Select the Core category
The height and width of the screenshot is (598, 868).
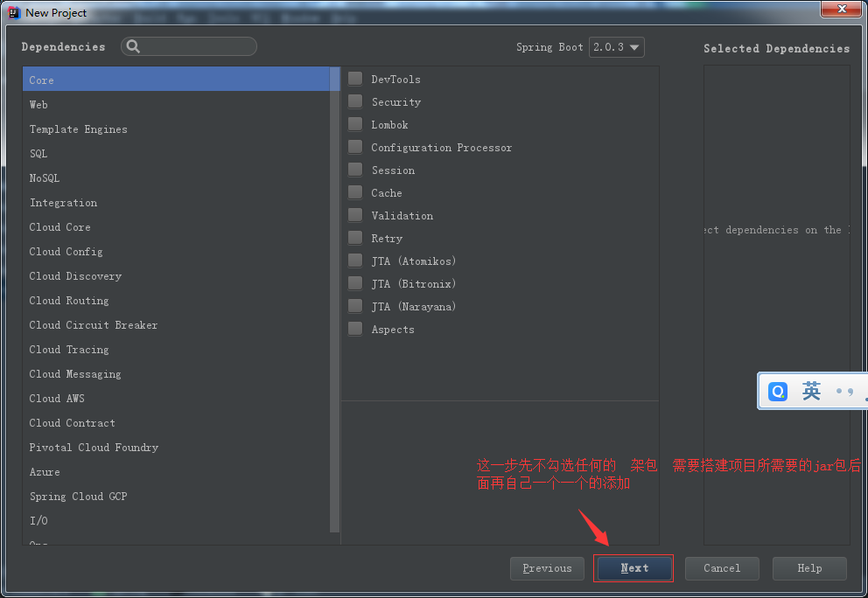pos(176,80)
